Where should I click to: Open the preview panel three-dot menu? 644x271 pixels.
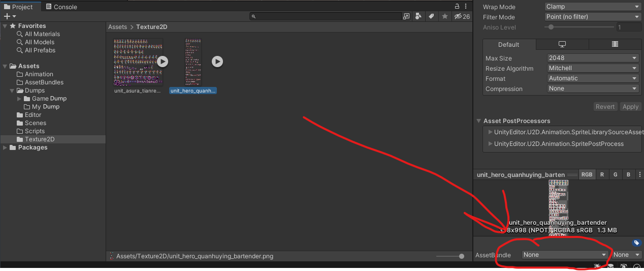click(x=640, y=174)
